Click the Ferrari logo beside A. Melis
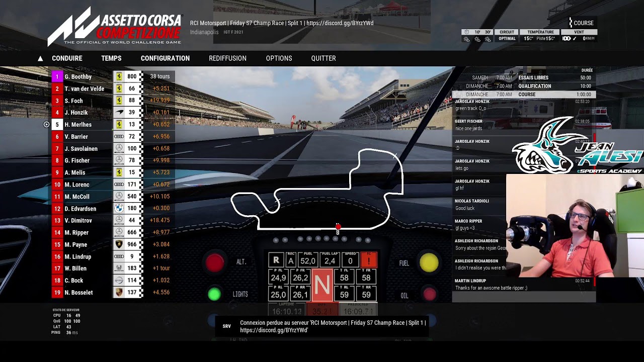Screen dimensions: 644x362 click(x=119, y=172)
